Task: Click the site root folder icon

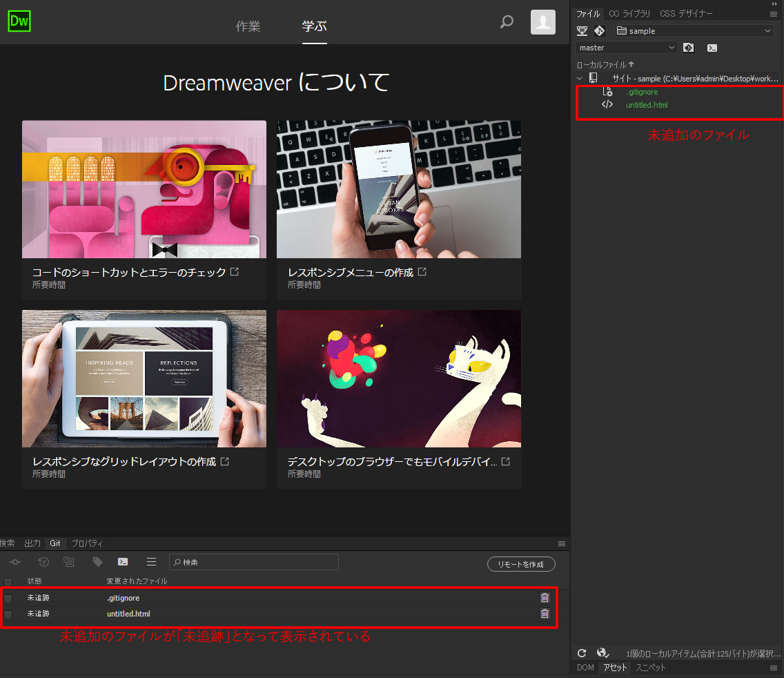Action: [x=594, y=78]
